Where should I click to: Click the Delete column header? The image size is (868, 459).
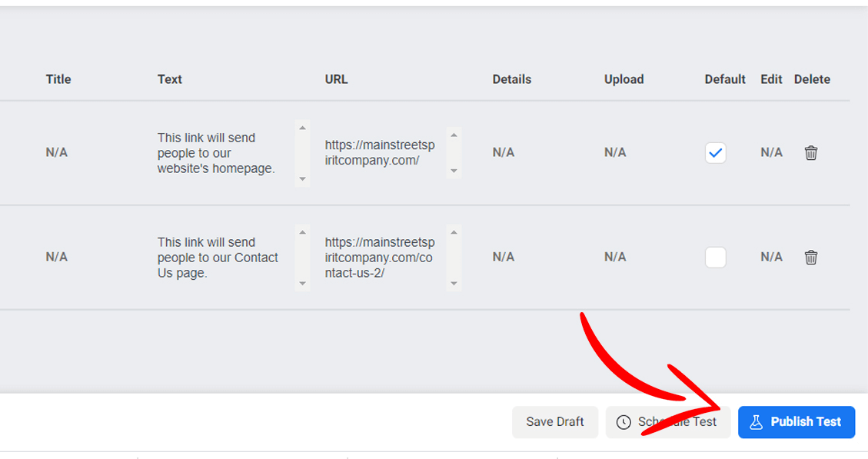click(812, 79)
